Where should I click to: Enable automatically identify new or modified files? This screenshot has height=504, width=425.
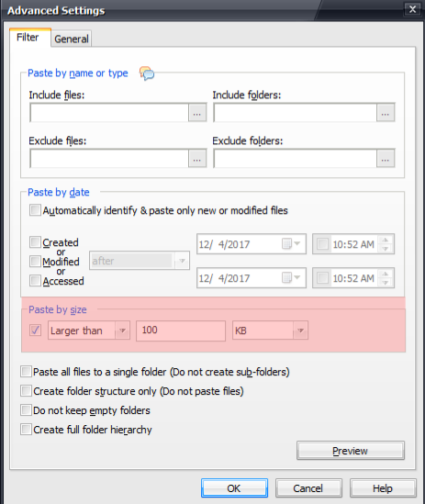(35, 210)
